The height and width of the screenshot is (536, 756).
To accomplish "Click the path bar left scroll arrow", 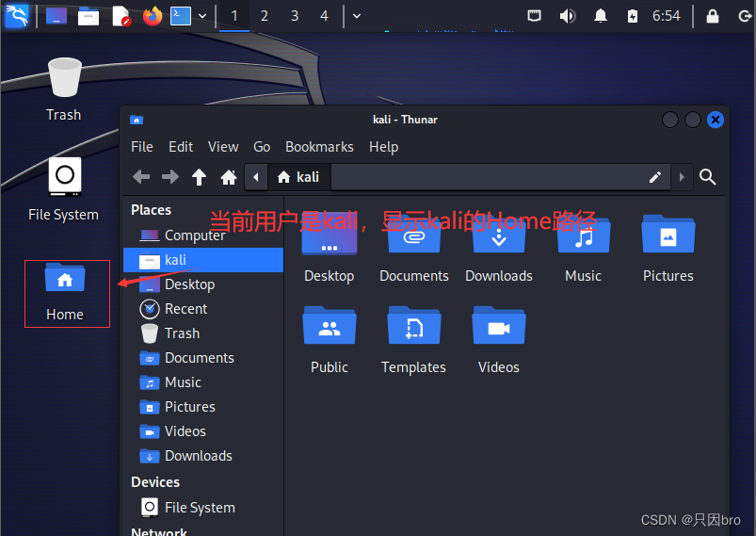I will click(x=256, y=177).
